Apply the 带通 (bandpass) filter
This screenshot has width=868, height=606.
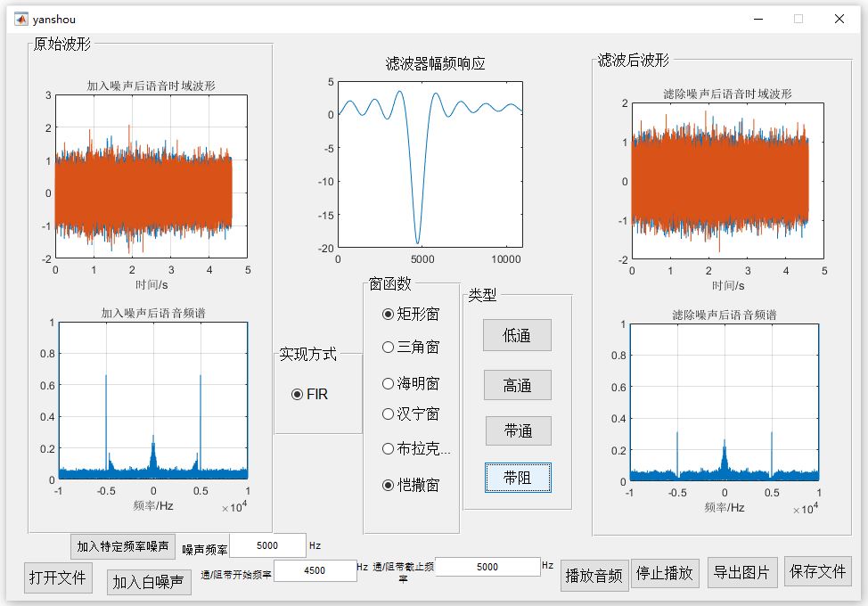coord(518,430)
